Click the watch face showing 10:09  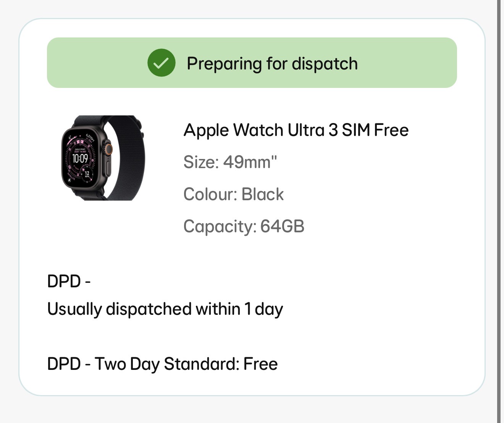[80, 157]
